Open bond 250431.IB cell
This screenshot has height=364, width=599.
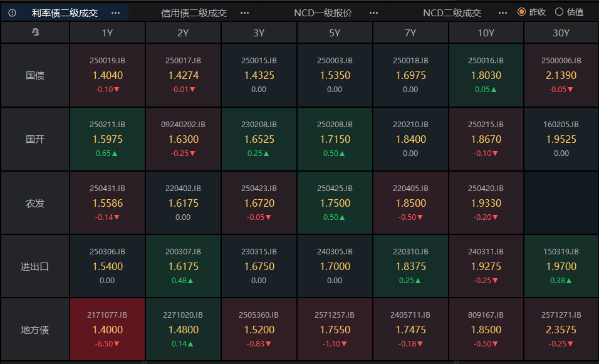tap(107, 203)
